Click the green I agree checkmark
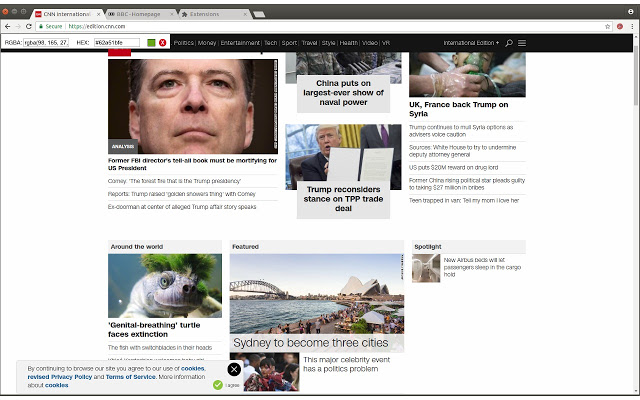The image size is (640, 400). tap(218, 384)
